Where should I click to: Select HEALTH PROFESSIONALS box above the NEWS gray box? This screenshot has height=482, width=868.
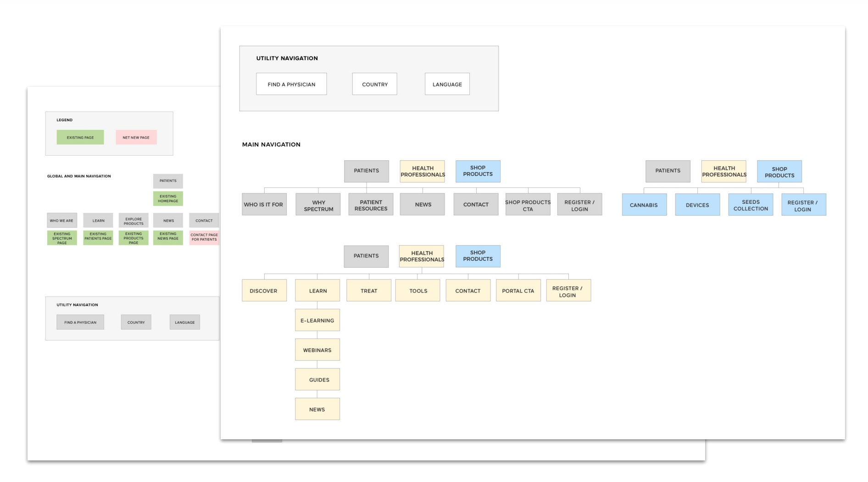point(422,171)
